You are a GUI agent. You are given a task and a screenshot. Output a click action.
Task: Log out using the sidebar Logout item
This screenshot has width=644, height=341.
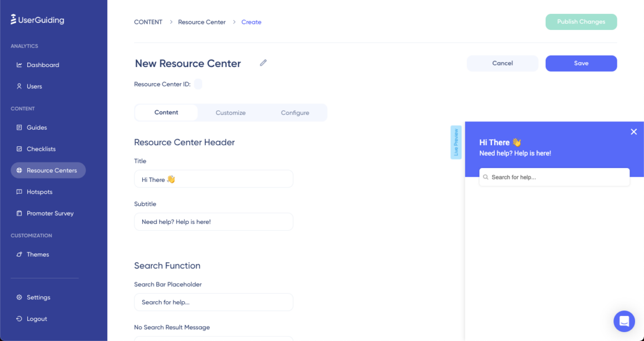[x=38, y=319]
